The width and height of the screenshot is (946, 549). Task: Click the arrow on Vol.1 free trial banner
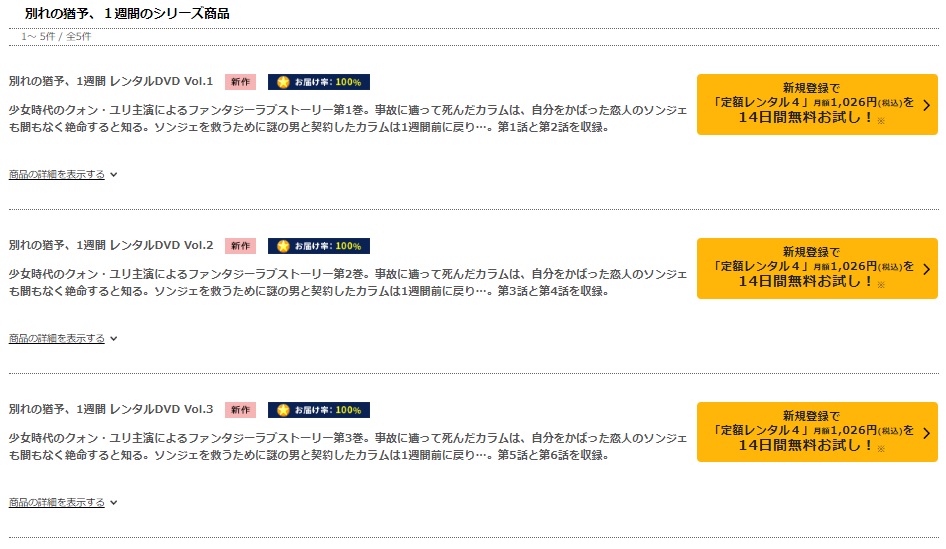(927, 105)
